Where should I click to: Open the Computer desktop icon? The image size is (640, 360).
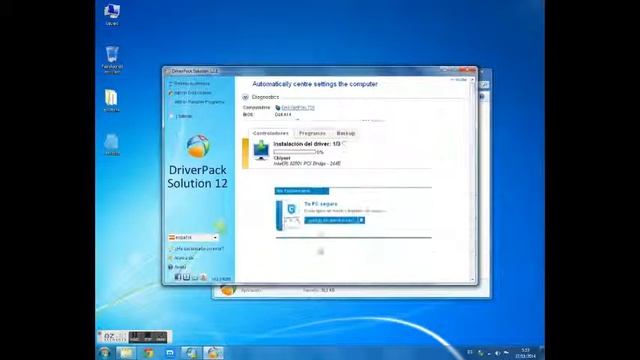111,14
